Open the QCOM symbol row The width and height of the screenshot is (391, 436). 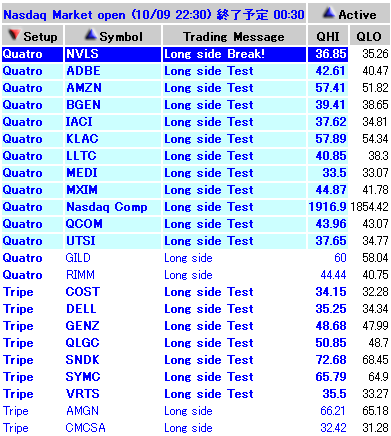tap(84, 224)
